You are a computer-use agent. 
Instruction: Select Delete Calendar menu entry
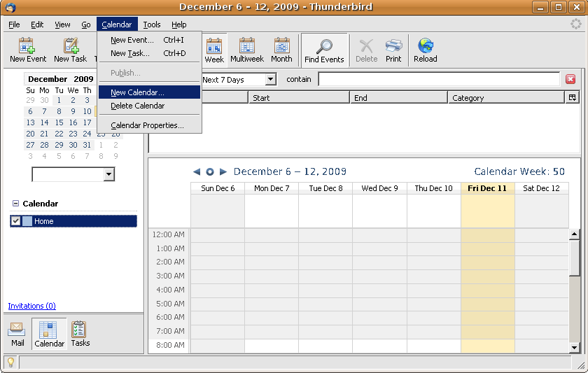tap(149, 106)
